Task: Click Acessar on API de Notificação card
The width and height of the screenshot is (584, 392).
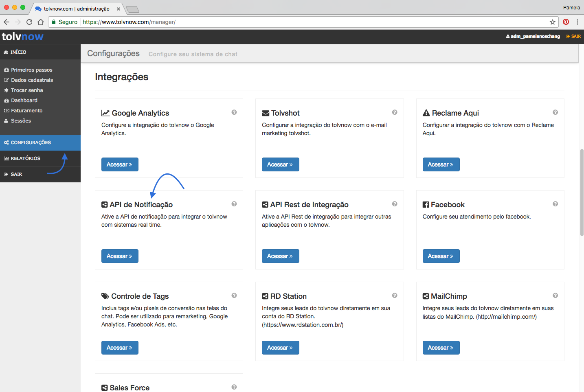Action: [x=120, y=256]
